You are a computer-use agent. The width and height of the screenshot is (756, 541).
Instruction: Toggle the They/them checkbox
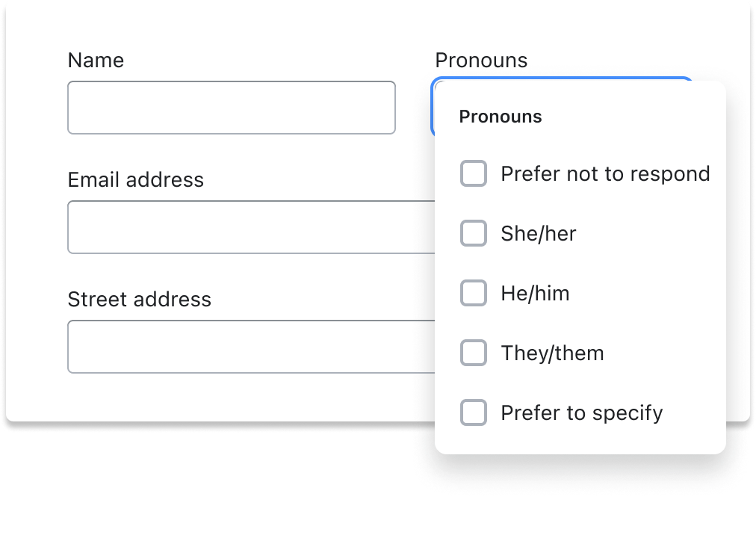[x=474, y=353]
